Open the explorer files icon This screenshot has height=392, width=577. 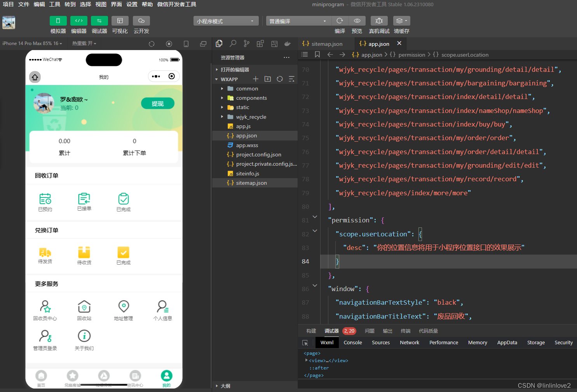[x=219, y=43]
